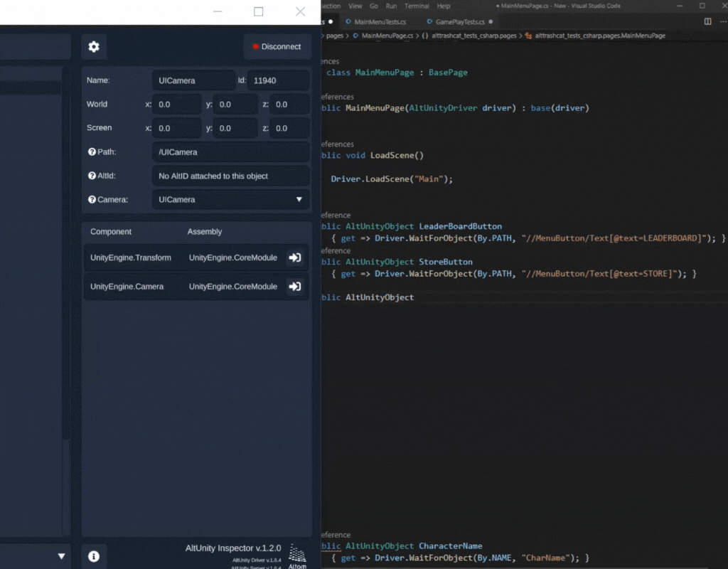Image resolution: width=728 pixels, height=569 pixels.
Task: Click the Altom logo in Inspector footer
Action: click(x=297, y=556)
